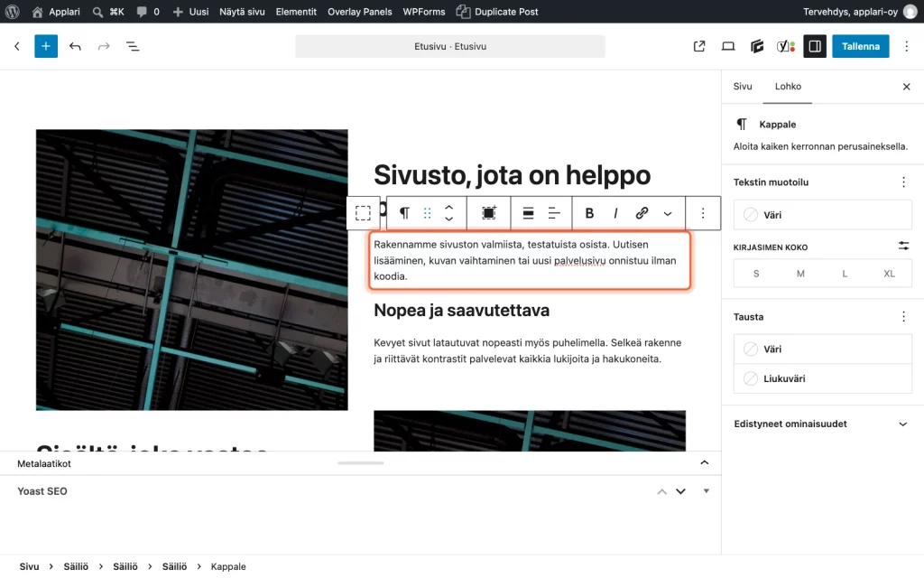Pick the Liukuväri gradient swatch

(x=823, y=378)
